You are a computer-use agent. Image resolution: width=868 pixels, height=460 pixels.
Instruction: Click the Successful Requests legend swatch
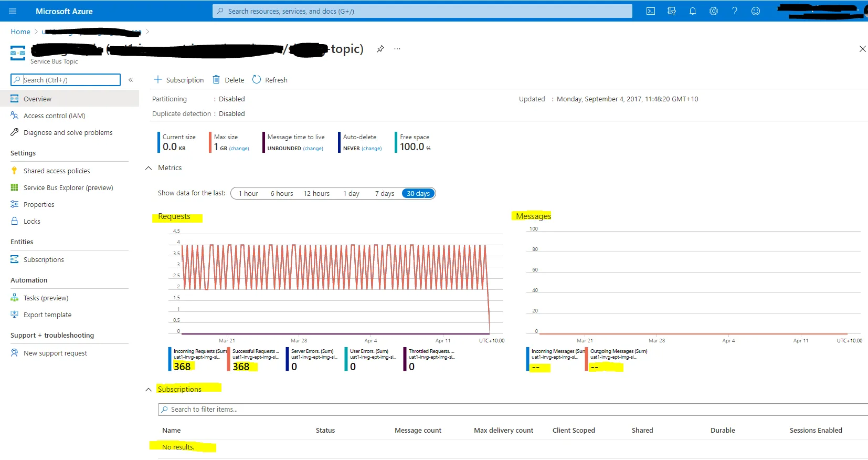pos(228,359)
